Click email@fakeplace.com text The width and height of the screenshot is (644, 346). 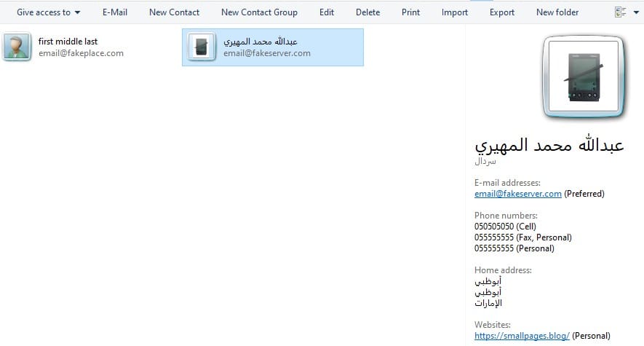(x=81, y=53)
